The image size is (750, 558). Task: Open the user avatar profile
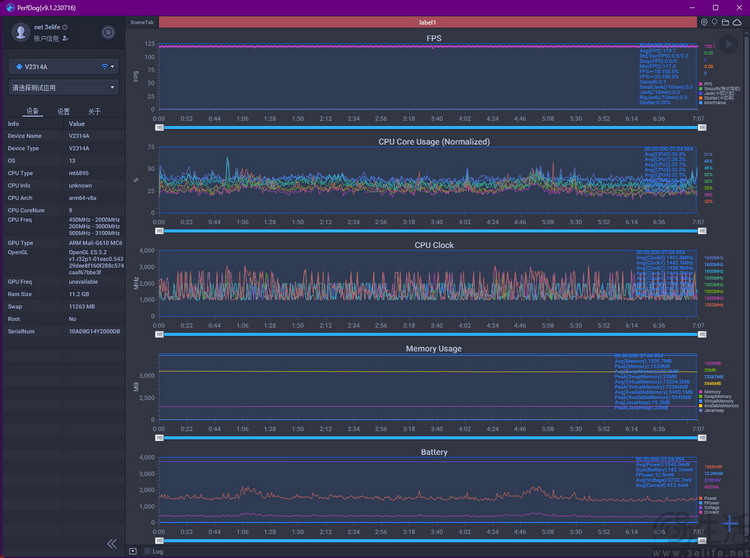pos(21,32)
